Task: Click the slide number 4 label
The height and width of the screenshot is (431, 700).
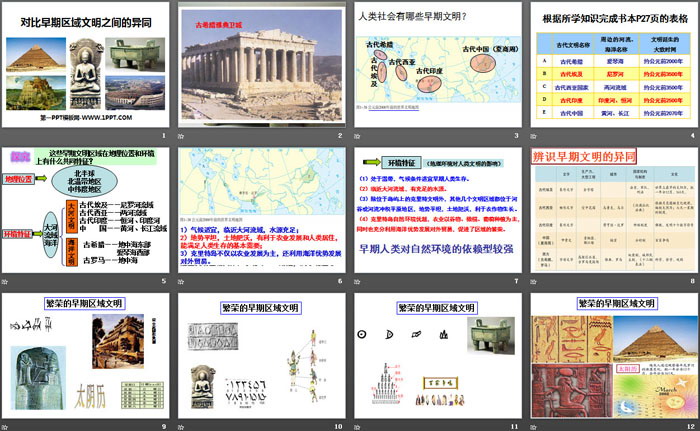Action: pyautogui.click(x=689, y=136)
